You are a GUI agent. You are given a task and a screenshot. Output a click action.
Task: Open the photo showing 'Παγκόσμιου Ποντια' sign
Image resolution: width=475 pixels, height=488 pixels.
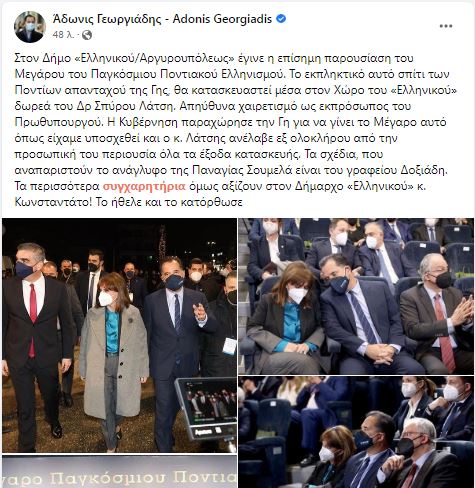tap(119, 471)
